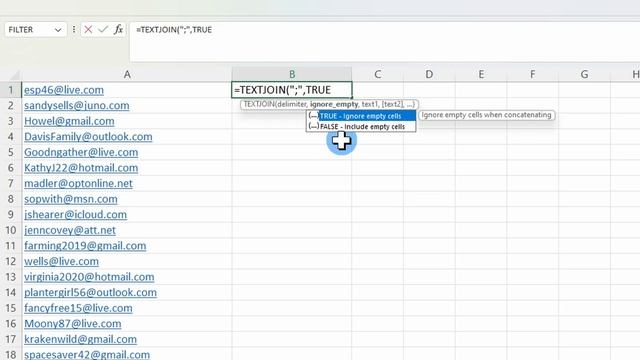
Task: Click the virginia2020@hotmail.com email link
Action: [89, 277]
